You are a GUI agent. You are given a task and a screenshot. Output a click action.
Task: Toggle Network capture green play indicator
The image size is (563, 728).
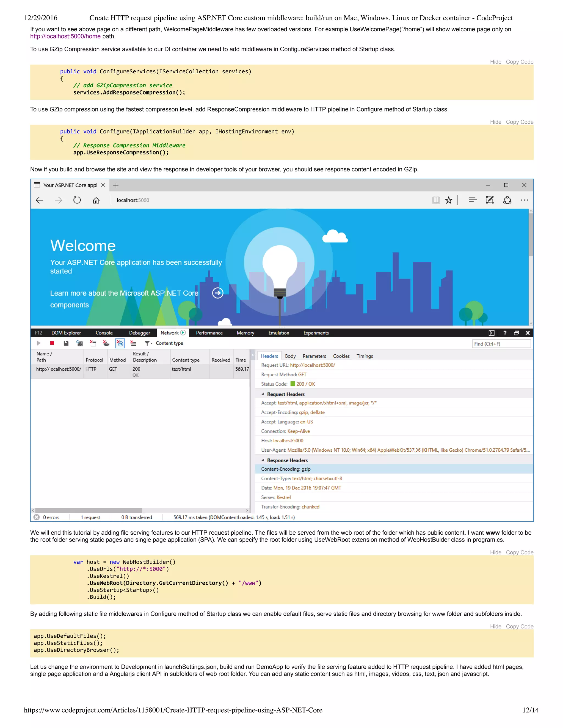click(x=183, y=333)
